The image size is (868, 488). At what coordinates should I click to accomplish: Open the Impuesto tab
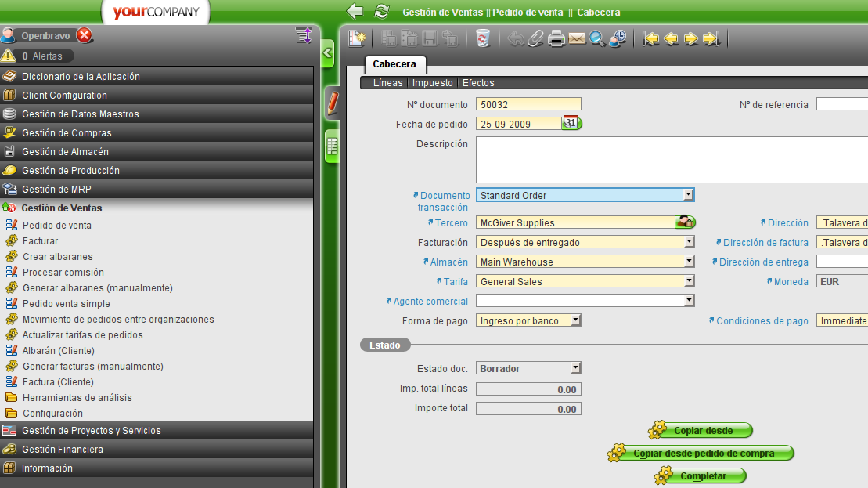(x=432, y=82)
